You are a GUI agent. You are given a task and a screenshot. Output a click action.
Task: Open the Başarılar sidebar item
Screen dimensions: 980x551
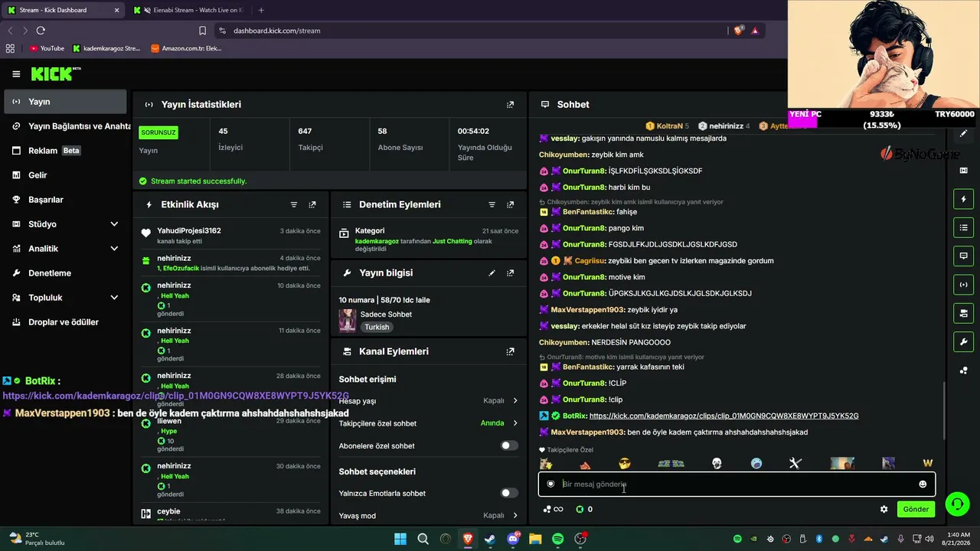pyautogui.click(x=65, y=200)
